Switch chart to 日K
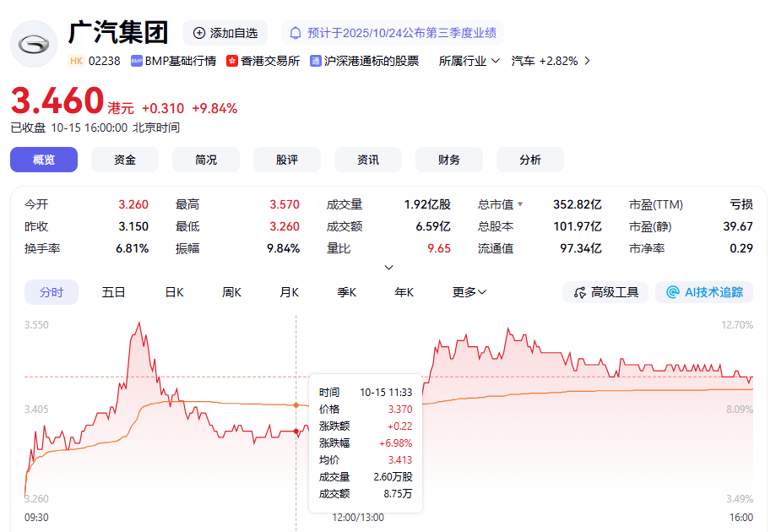 coord(174,292)
